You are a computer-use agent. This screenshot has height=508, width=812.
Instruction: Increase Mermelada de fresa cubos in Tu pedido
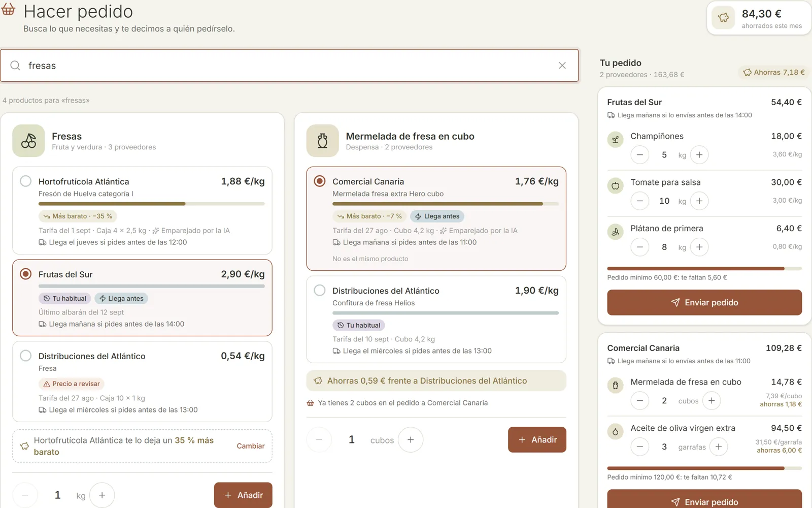(x=712, y=401)
